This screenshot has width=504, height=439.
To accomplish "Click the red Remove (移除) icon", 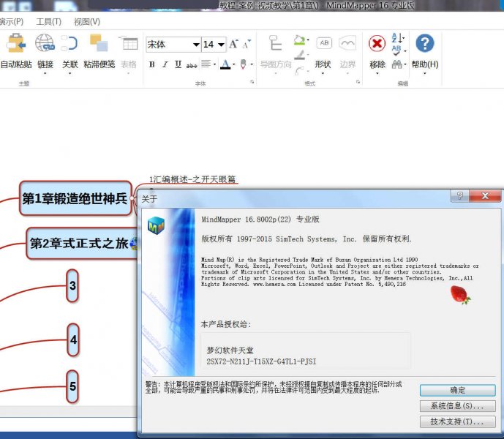I will coord(377,43).
